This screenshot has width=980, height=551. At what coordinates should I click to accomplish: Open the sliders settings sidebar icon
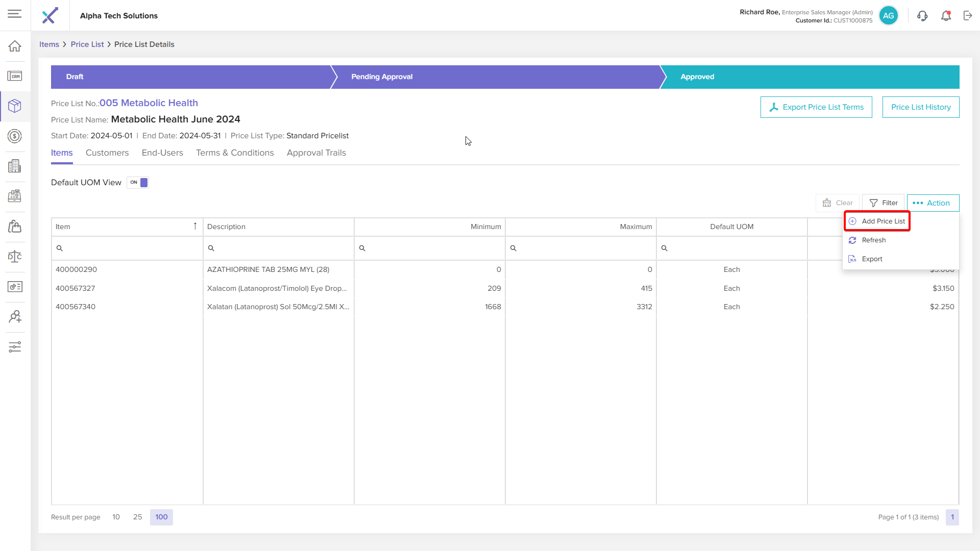(x=15, y=347)
